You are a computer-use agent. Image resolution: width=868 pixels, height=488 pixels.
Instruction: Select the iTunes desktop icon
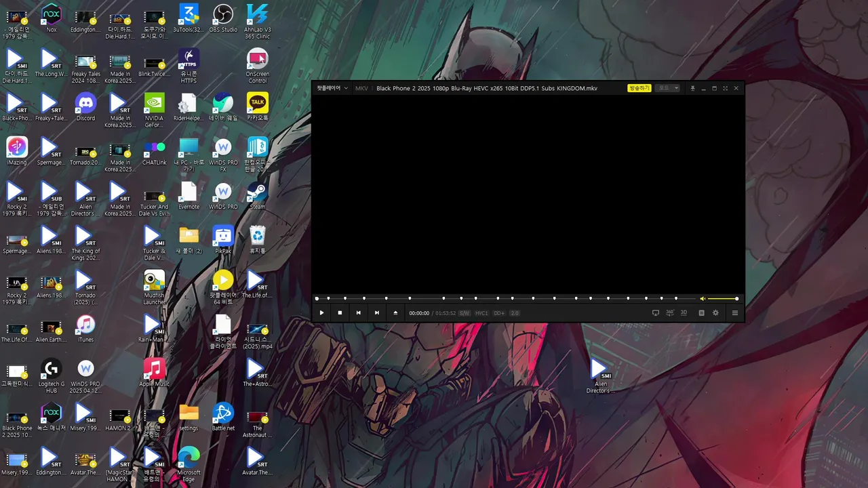click(x=85, y=328)
